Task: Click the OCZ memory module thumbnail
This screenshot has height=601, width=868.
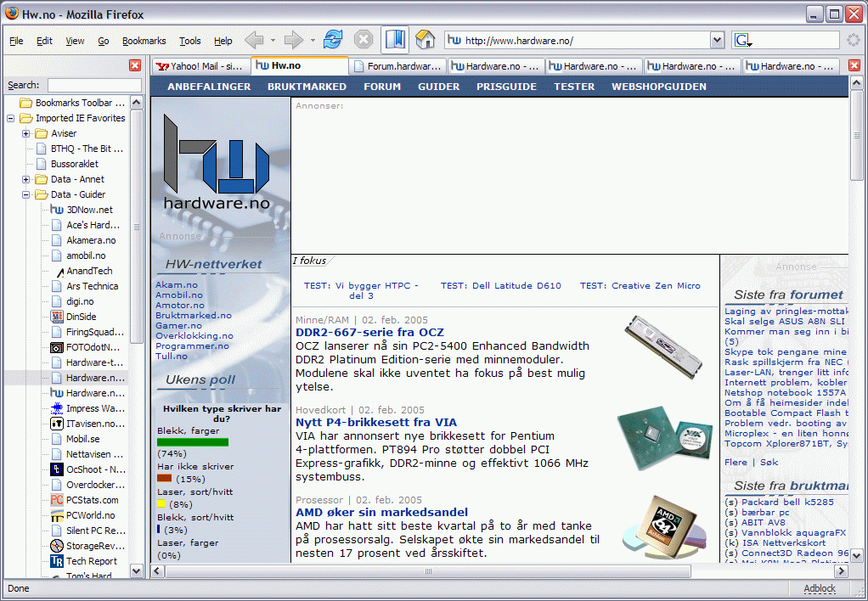Action: click(x=663, y=345)
